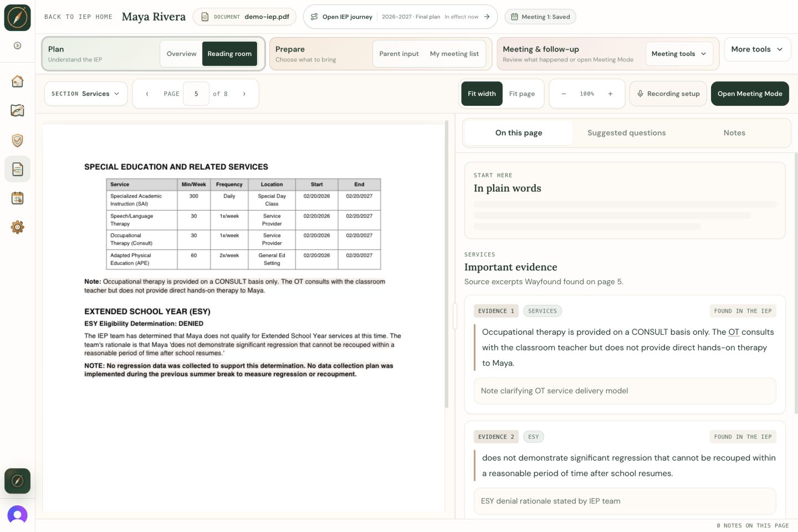This screenshot has height=532, width=798.
Task: Open the SECTION Services dropdown
Action: click(x=85, y=94)
